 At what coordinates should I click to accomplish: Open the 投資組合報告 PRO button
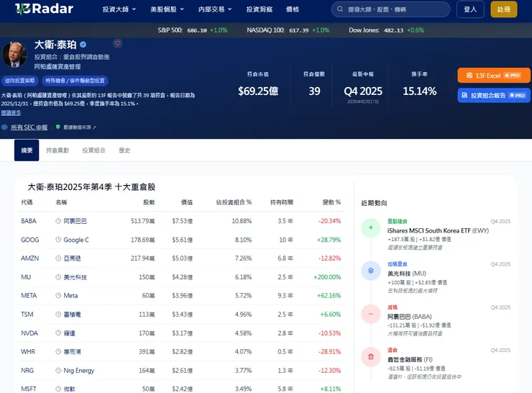click(493, 96)
